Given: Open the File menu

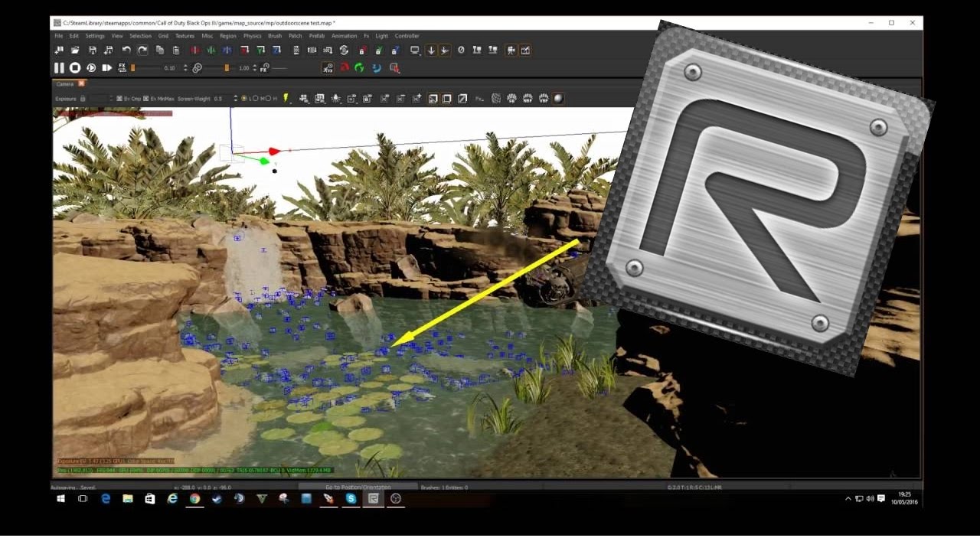Looking at the screenshot, I should pos(59,36).
